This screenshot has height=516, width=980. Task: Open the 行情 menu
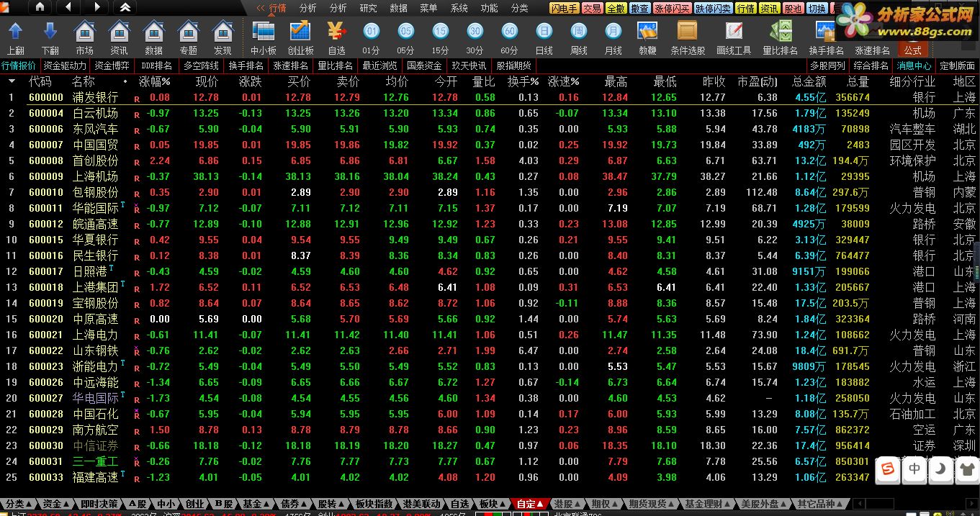coord(277,8)
